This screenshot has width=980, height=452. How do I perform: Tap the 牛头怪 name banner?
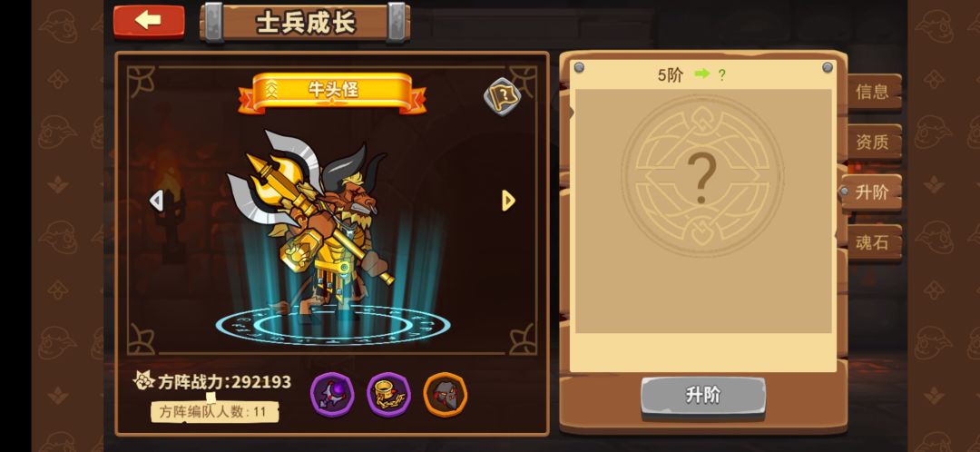[x=332, y=92]
